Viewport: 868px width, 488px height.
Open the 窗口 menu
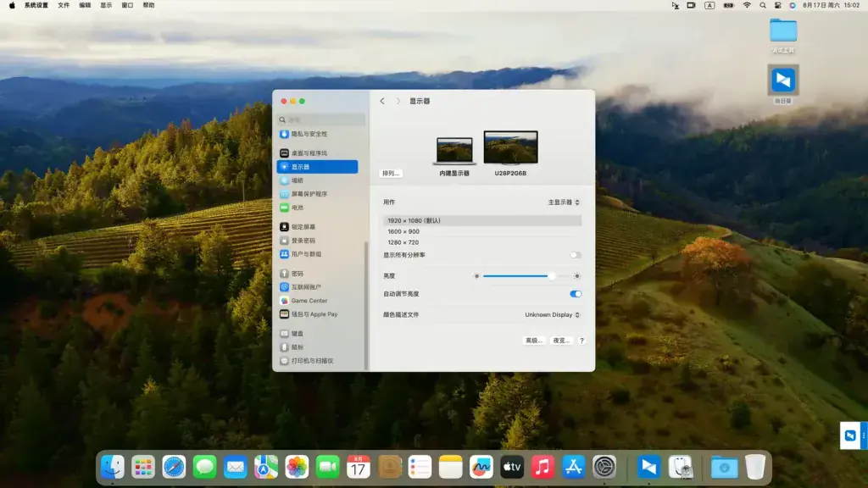tap(127, 6)
